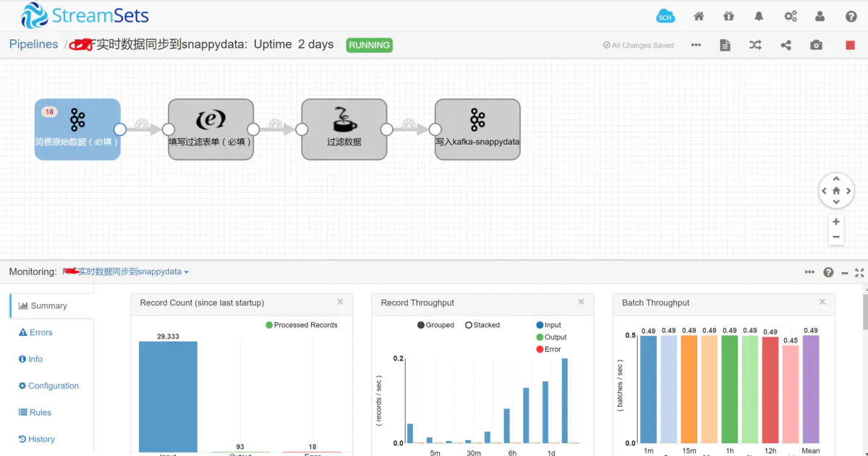Select the 过滤数据 processor stage
Image resolution: width=868 pixels, height=456 pixels.
pos(344,129)
